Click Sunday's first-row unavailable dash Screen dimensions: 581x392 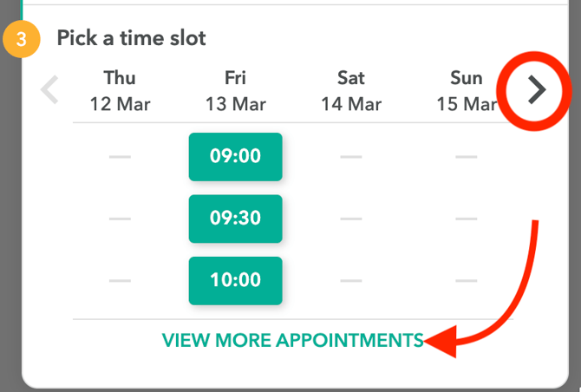point(466,157)
